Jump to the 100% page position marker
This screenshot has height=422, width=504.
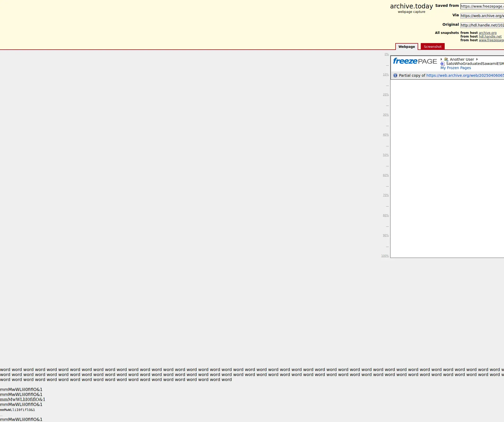tap(385, 256)
